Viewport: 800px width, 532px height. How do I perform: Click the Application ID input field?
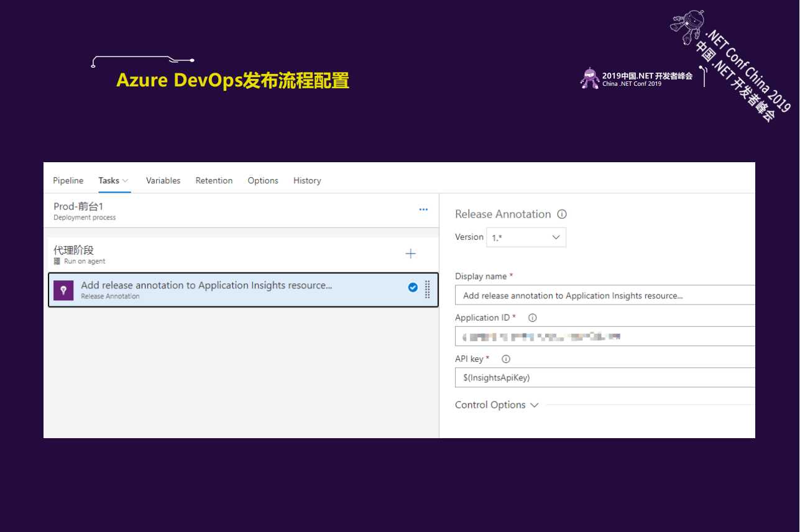tap(605, 336)
